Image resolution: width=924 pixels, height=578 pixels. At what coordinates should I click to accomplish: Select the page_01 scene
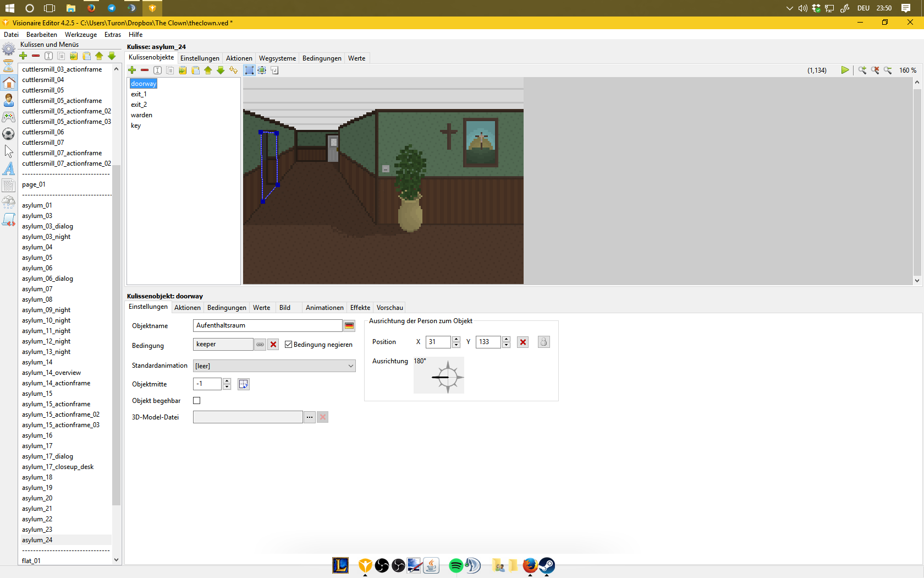pyautogui.click(x=34, y=184)
